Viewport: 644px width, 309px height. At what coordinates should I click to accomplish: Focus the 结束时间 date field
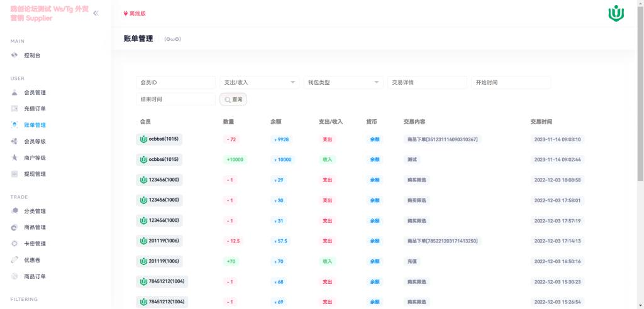(x=175, y=99)
